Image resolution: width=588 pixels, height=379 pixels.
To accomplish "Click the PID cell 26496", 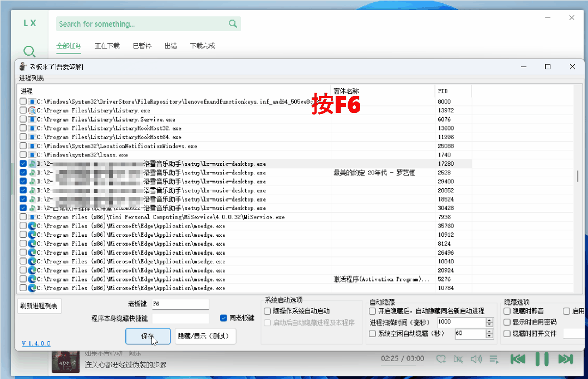I will click(446, 252).
